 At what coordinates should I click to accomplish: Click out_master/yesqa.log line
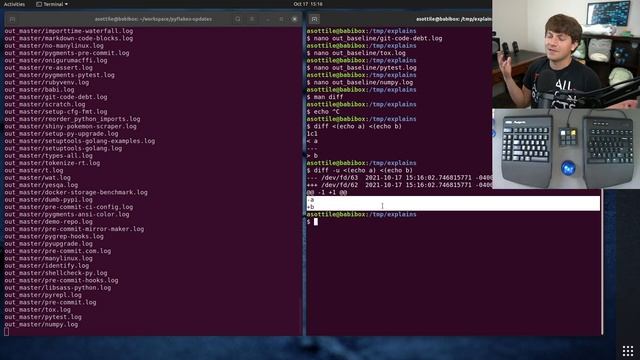pos(41,185)
